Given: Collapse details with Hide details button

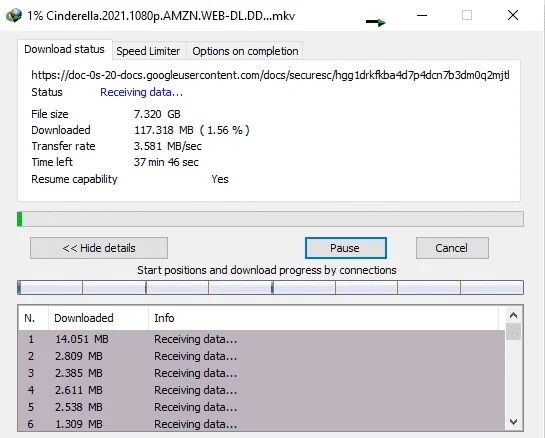Looking at the screenshot, I should click(x=99, y=248).
